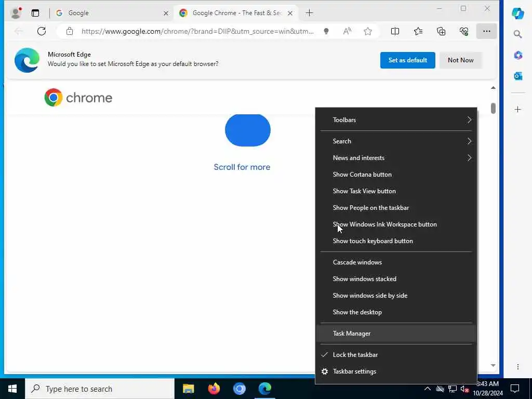The image size is (532, 399).
Task: Open the tab actions menu icon
Action: pyautogui.click(x=35, y=13)
